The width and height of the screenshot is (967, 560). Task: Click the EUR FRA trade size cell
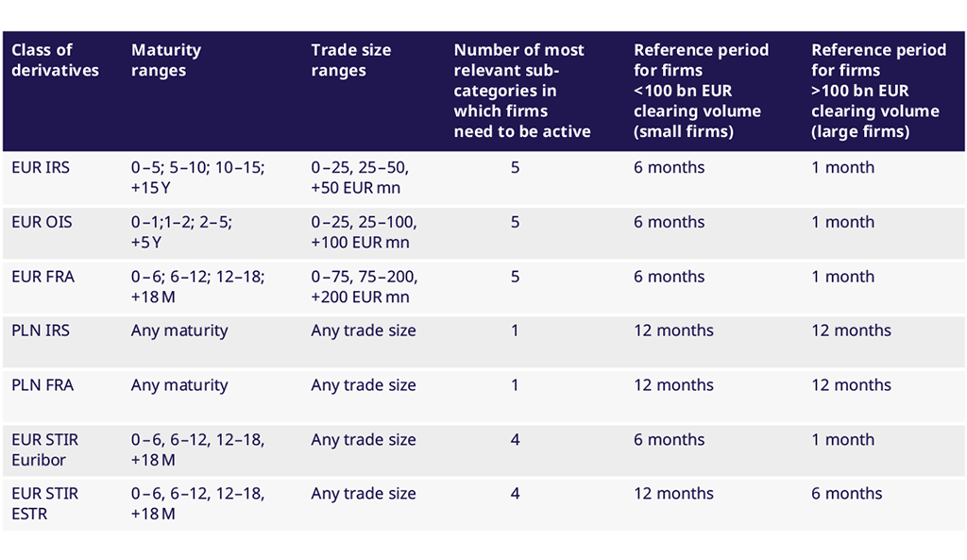364,287
